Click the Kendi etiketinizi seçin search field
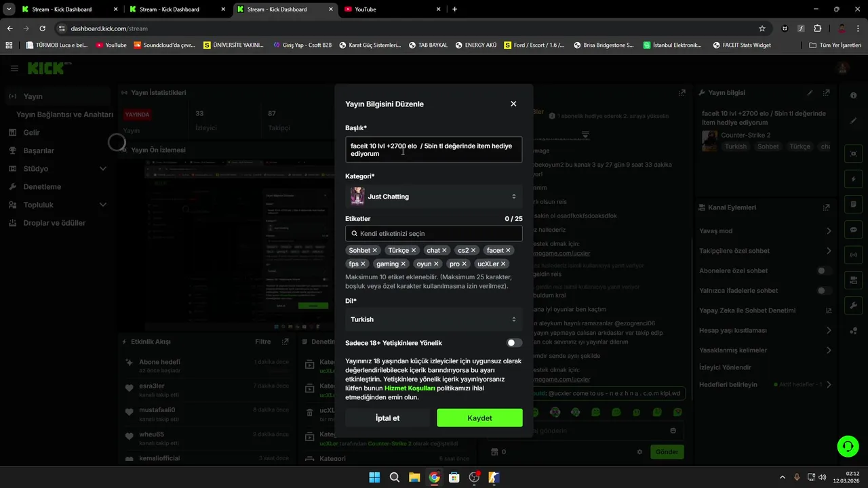 (434, 233)
